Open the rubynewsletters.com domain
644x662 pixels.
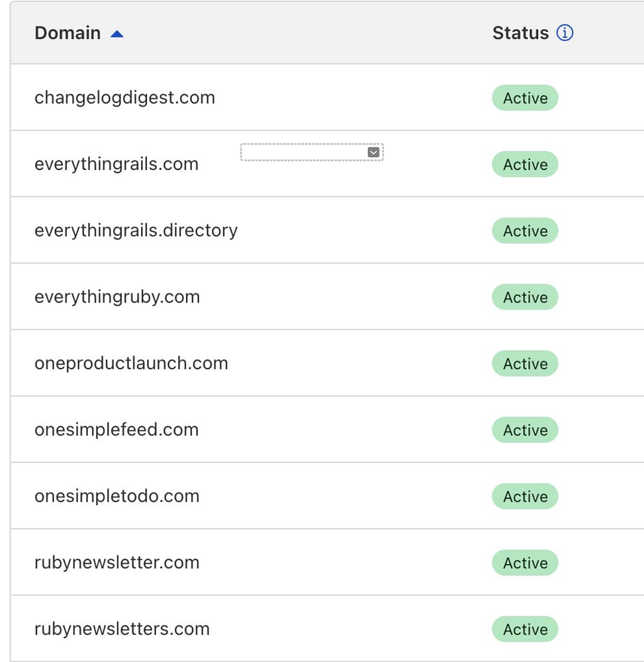click(x=122, y=629)
